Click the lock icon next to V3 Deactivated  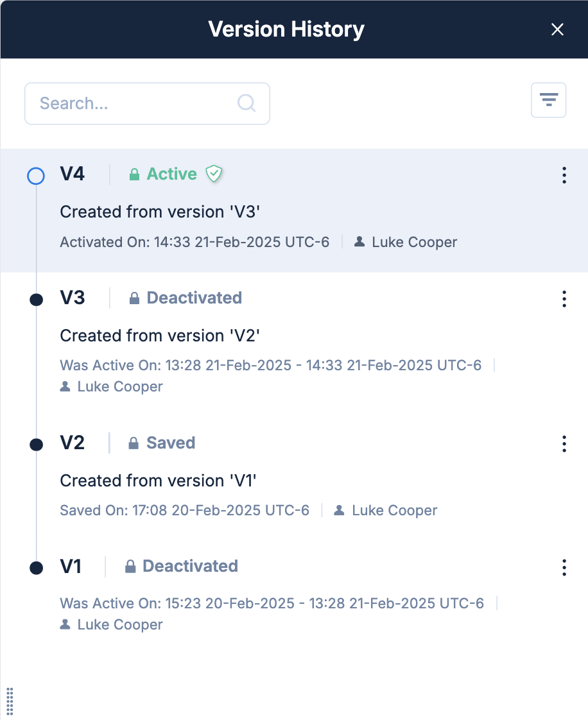tap(134, 298)
